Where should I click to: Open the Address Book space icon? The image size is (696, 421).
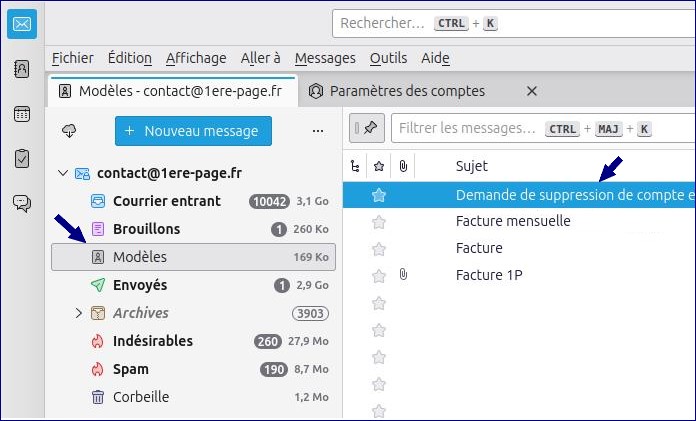(x=21, y=69)
